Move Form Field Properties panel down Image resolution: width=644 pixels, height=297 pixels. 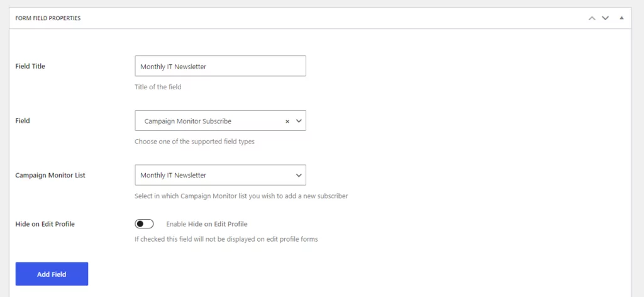(605, 18)
